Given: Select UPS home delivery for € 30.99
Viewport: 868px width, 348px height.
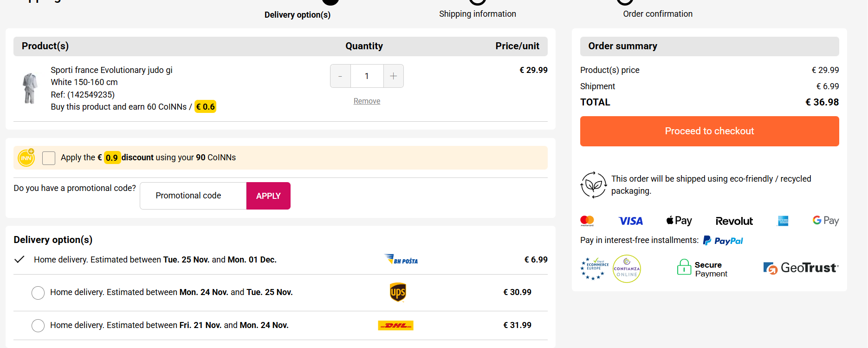Looking at the screenshot, I should [x=38, y=293].
